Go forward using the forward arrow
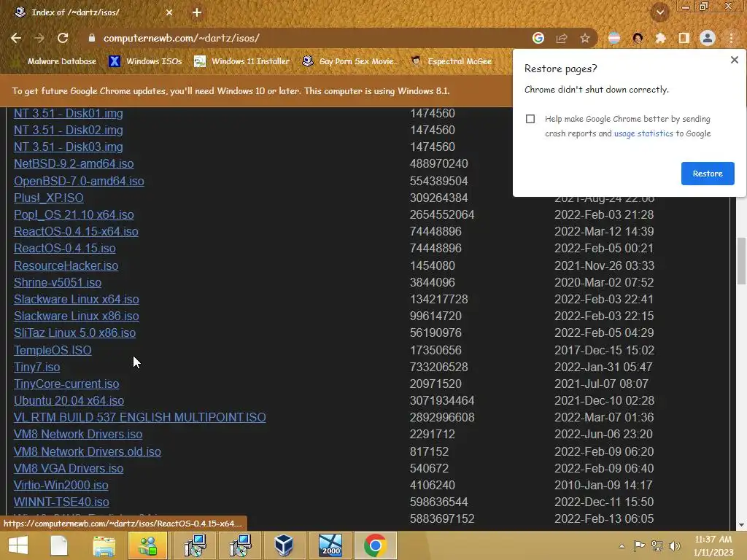Screen dimensions: 747x560 (39, 38)
